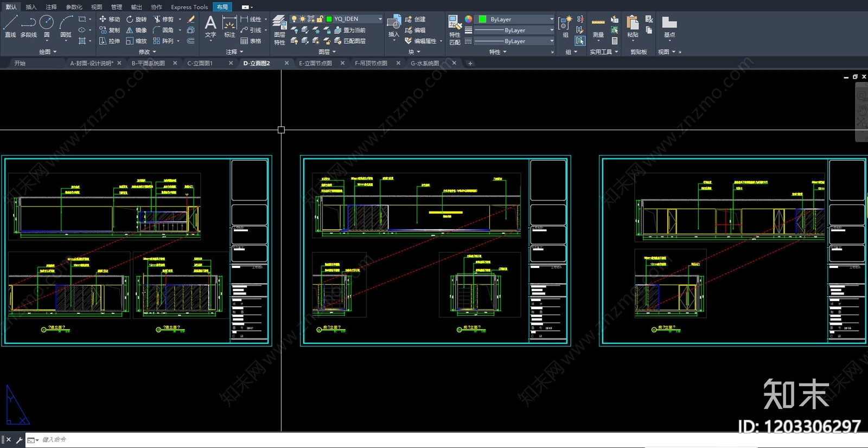This screenshot has width=868, height=448.
Task: Select the Scale (缩放) tool
Action: coord(136,41)
